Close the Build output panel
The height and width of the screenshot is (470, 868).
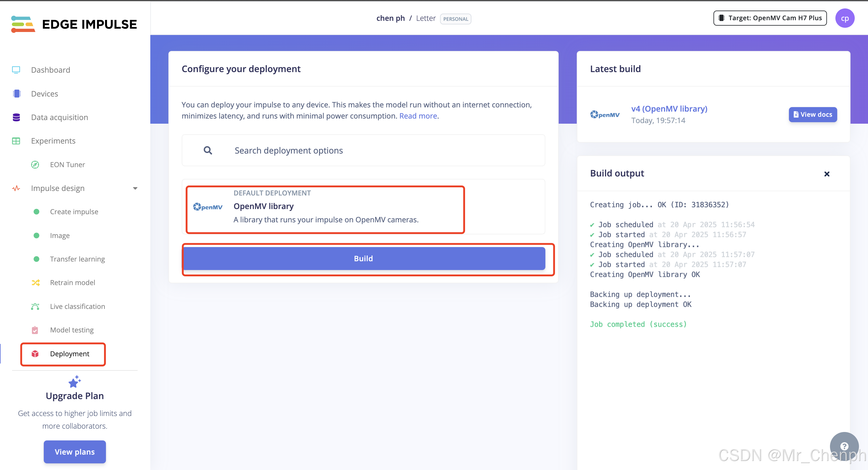(827, 174)
